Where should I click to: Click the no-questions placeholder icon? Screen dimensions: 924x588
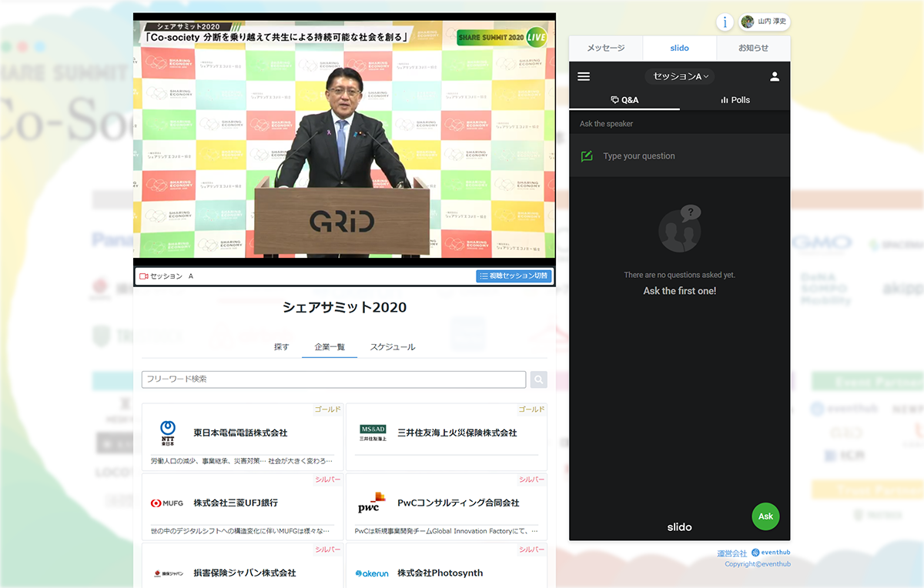click(x=680, y=229)
